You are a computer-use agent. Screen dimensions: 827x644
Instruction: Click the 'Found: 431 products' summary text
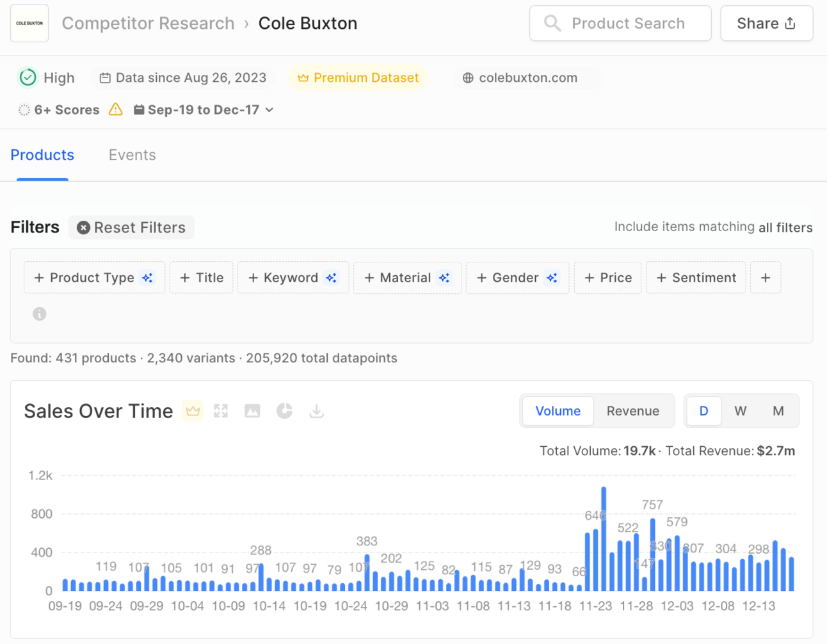click(x=73, y=358)
